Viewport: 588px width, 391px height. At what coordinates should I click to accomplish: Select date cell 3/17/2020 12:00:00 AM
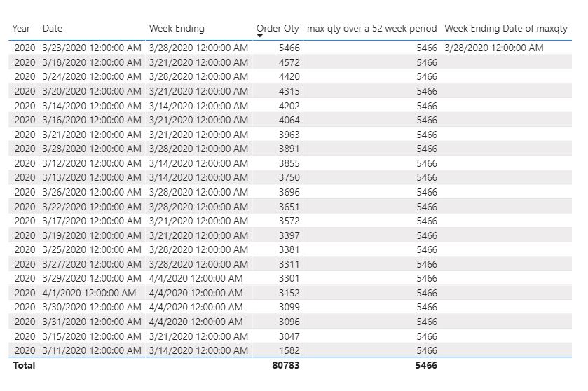click(92, 221)
